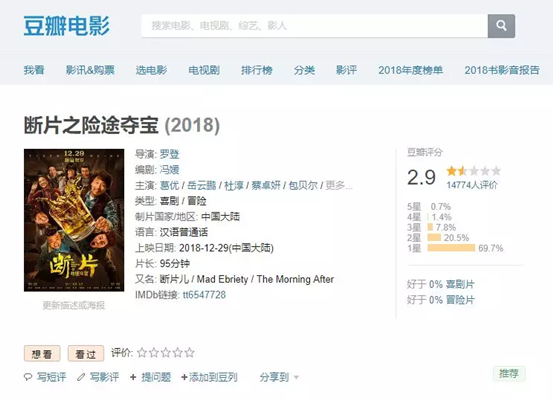The width and height of the screenshot is (553, 400).
Task: Click the movie search input field
Action: (x=315, y=26)
